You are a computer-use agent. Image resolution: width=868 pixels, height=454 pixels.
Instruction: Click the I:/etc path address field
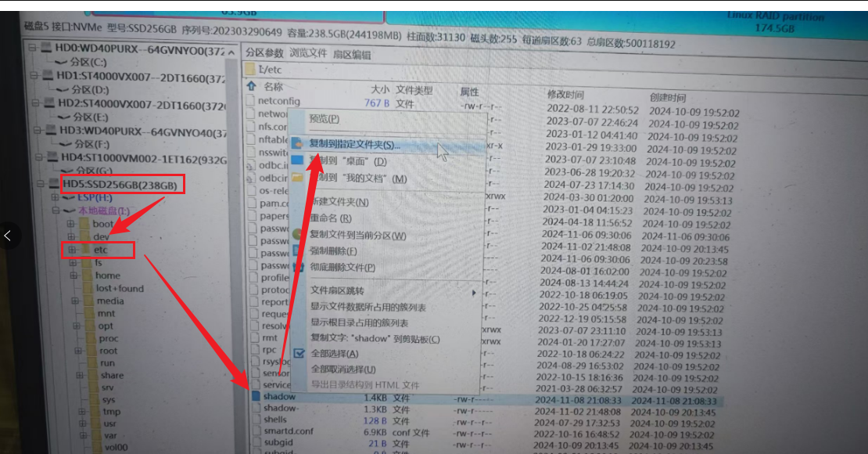pos(391,70)
